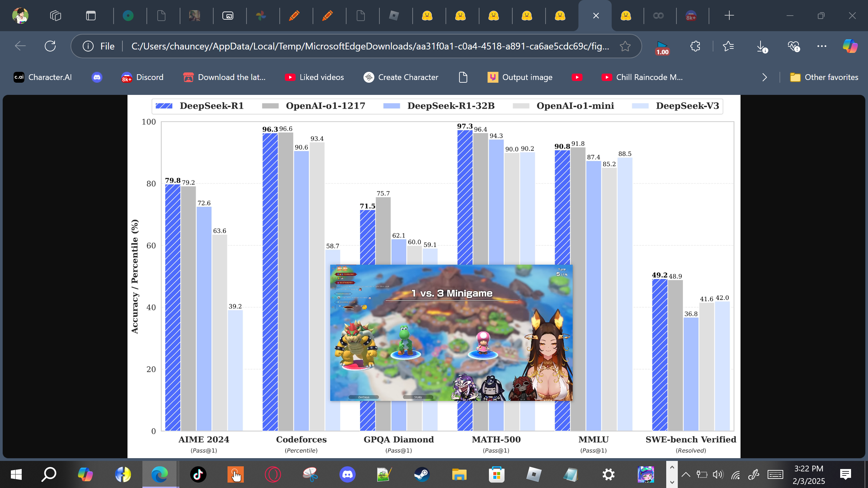
Task: Open Windows Search from the taskbar
Action: click(x=49, y=474)
